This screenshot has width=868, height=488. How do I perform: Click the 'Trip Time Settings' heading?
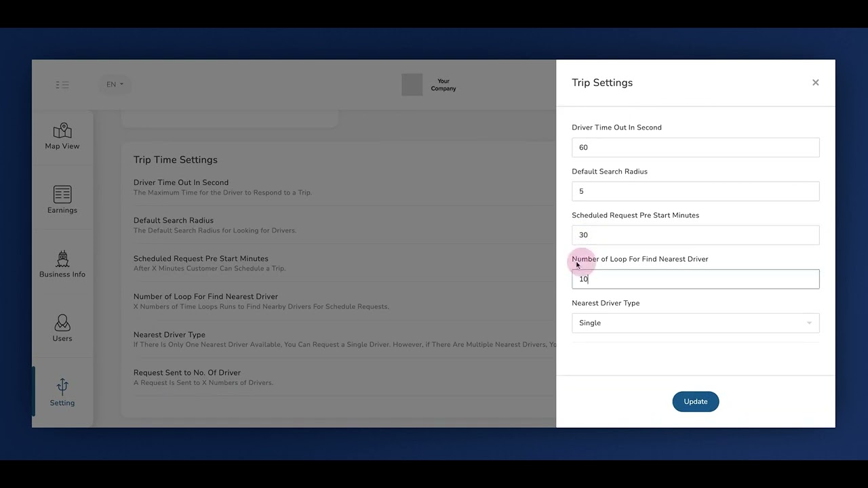click(176, 160)
